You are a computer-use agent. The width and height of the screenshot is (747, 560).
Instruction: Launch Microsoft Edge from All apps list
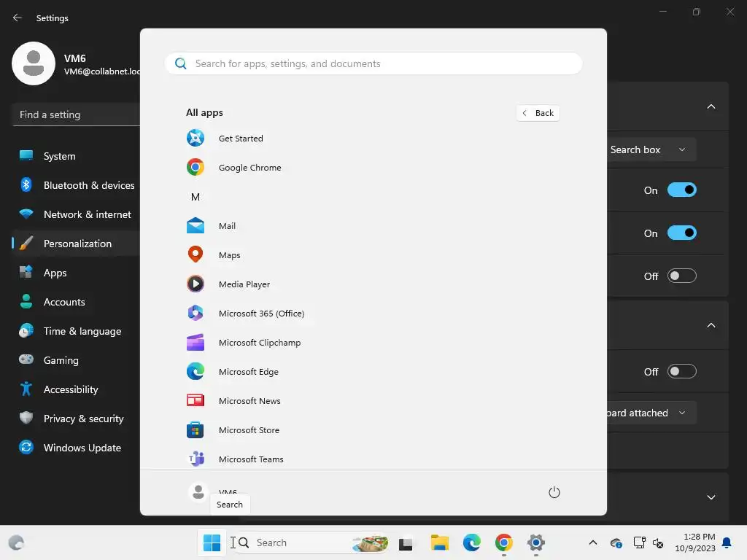(x=248, y=372)
